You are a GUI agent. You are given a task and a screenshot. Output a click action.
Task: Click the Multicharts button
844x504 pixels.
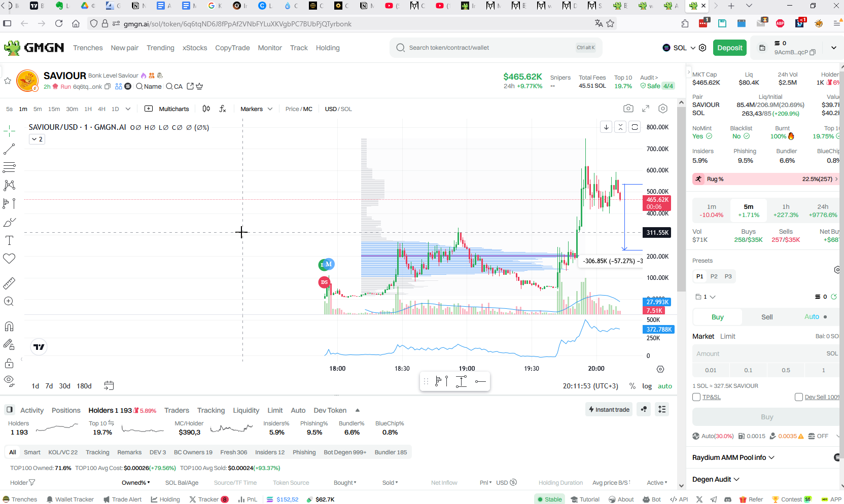coord(167,109)
